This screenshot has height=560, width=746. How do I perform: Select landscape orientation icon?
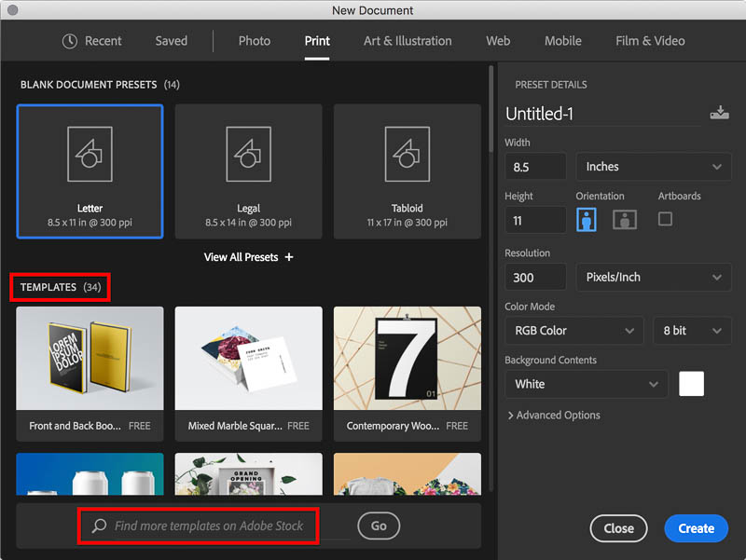625,220
